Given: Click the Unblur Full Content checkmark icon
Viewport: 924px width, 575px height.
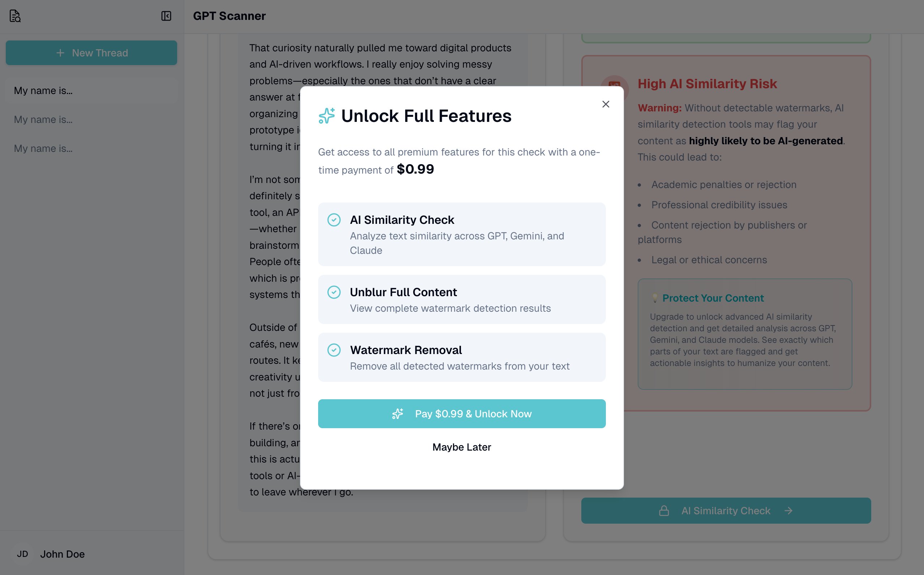Looking at the screenshot, I should pyautogui.click(x=334, y=292).
